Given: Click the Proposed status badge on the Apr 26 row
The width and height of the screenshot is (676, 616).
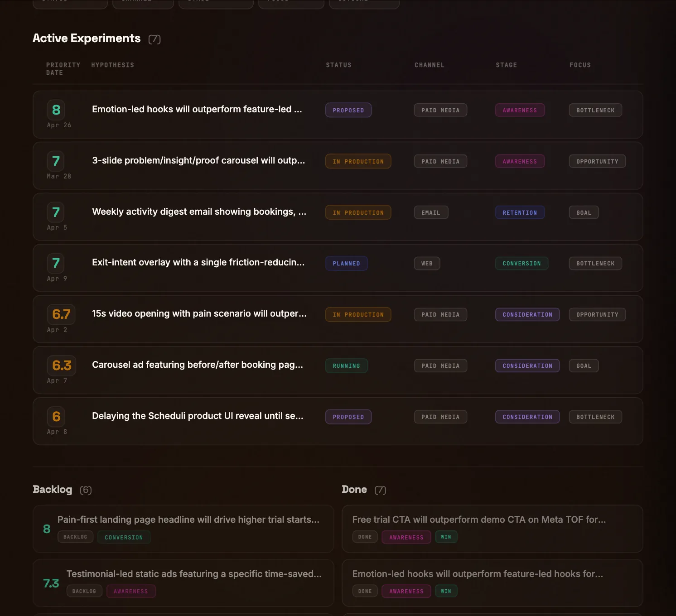Looking at the screenshot, I should pyautogui.click(x=348, y=110).
